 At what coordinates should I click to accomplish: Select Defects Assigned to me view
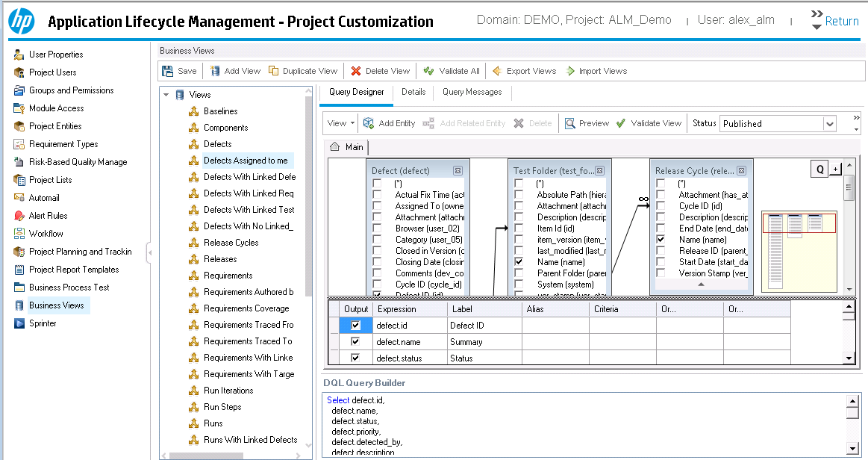[246, 161]
